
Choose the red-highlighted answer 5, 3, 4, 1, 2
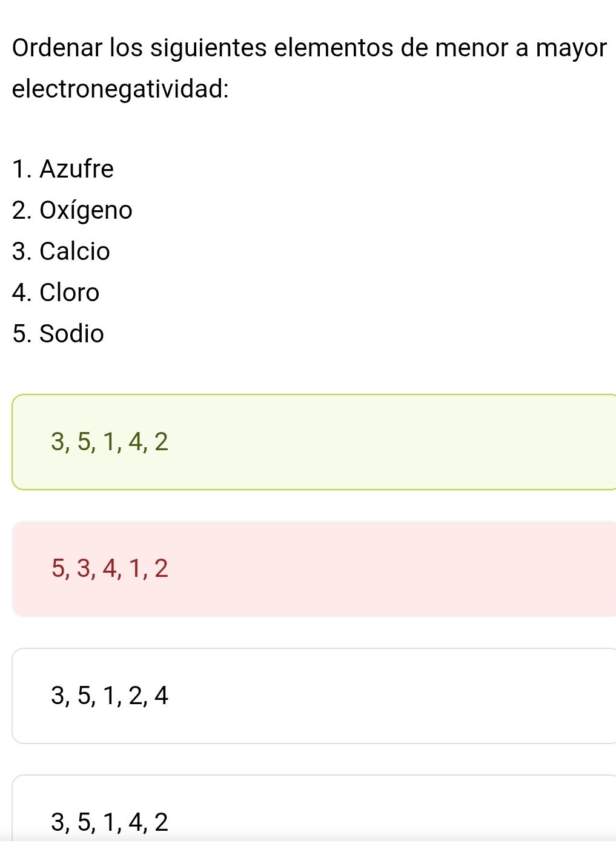click(314, 568)
